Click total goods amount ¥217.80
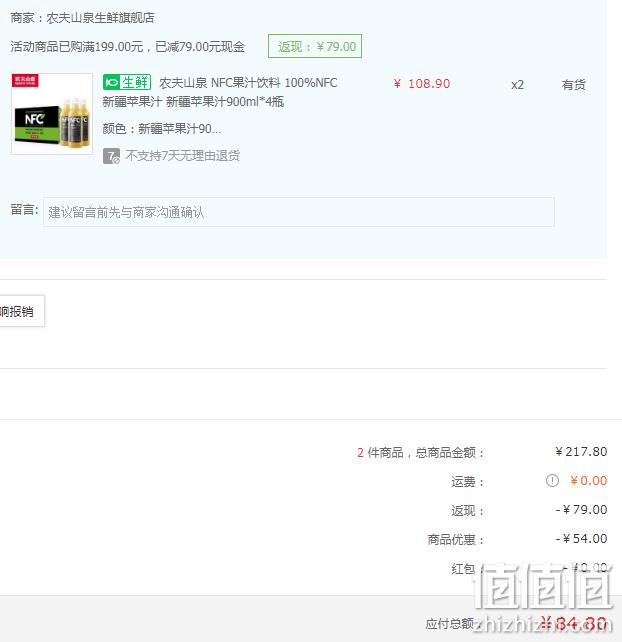Image resolution: width=622 pixels, height=642 pixels. click(581, 452)
